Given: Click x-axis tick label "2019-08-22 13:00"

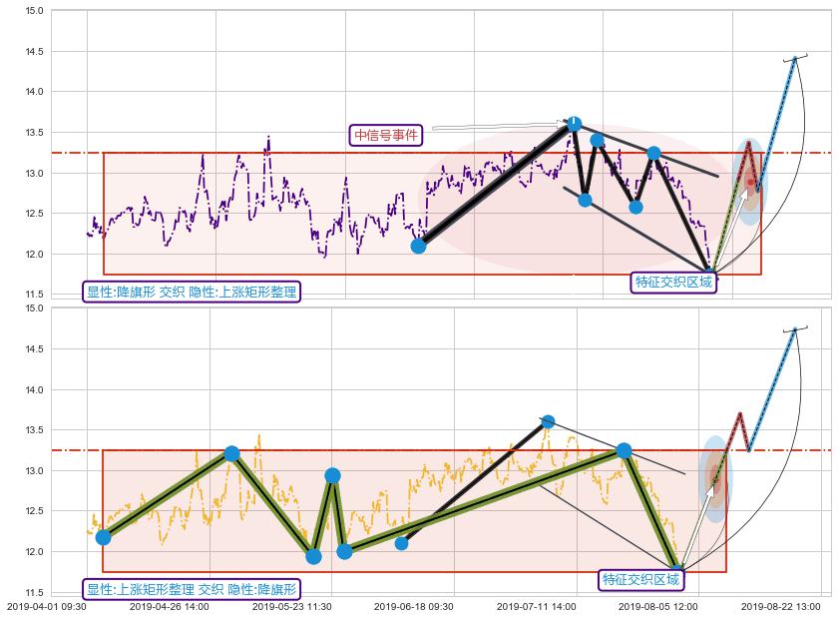Looking at the screenshot, I should click(x=781, y=606).
